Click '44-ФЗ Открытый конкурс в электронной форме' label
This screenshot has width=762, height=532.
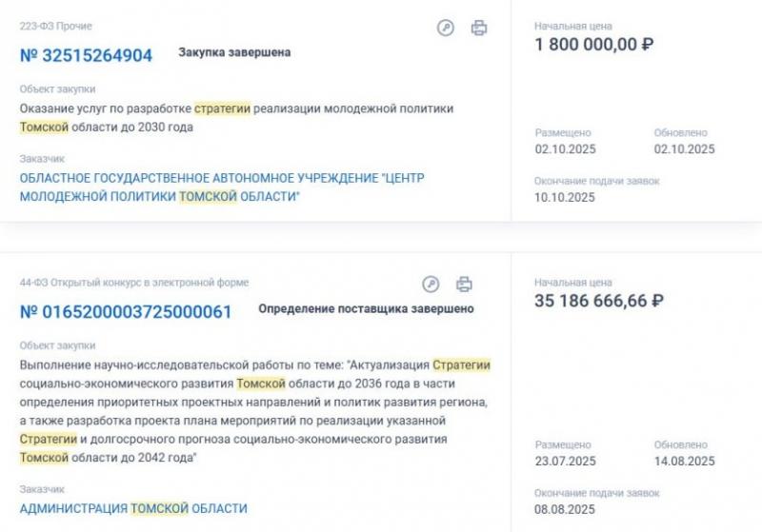134,283
